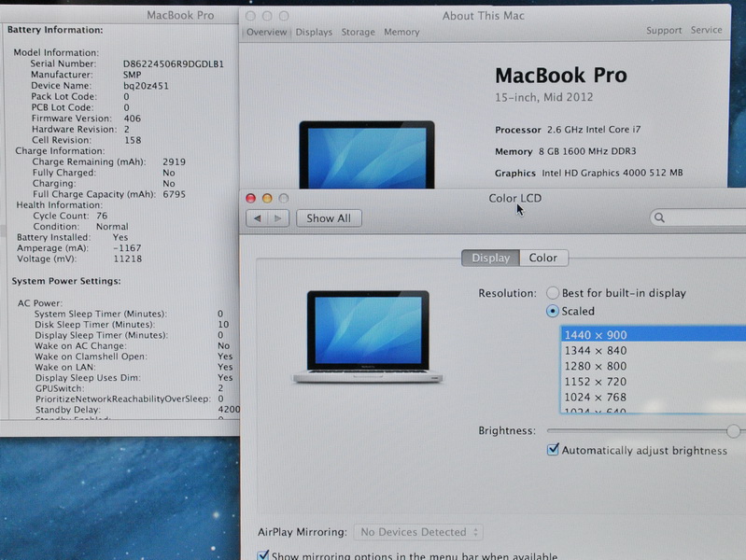The height and width of the screenshot is (560, 746).
Task: Click the Show All button
Action: [329, 218]
